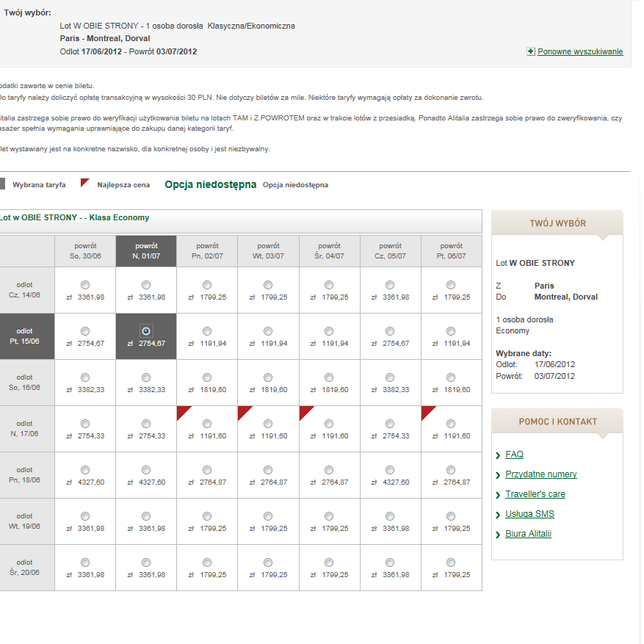Select the odlot N, 17/06 row header

point(25,429)
